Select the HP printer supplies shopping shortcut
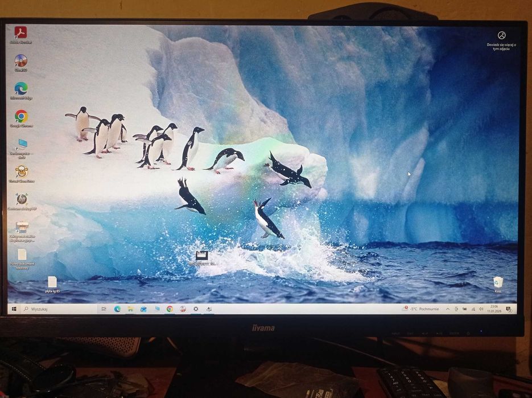This screenshot has width=532, height=398. (22, 232)
